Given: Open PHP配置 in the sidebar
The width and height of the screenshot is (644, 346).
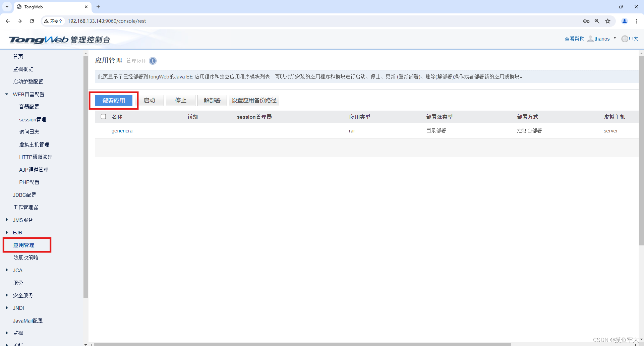Looking at the screenshot, I should pyautogui.click(x=29, y=182).
